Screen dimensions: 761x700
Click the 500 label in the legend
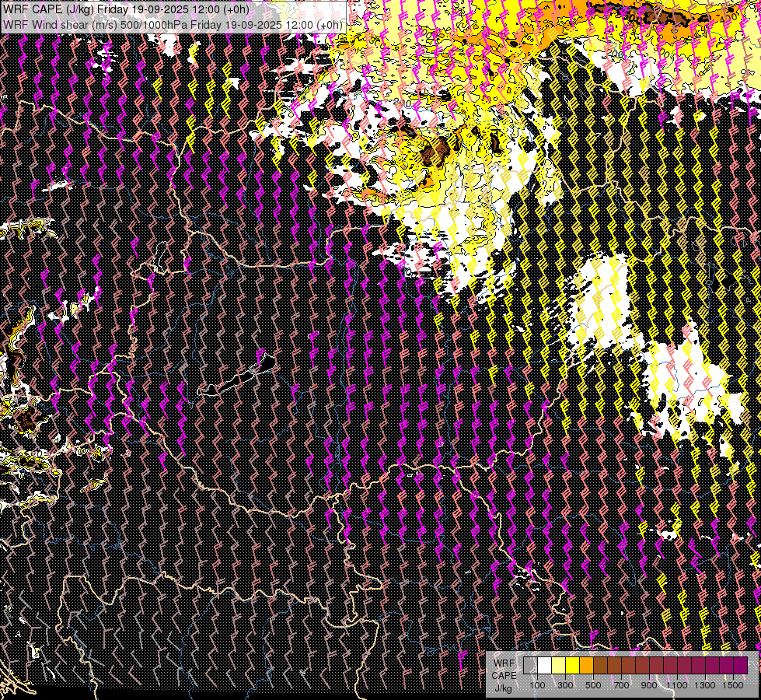coord(593,685)
